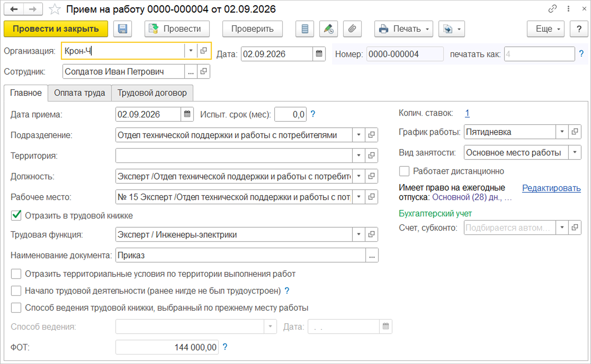Open График работы dropdown
The image size is (591, 364).
pos(562,132)
